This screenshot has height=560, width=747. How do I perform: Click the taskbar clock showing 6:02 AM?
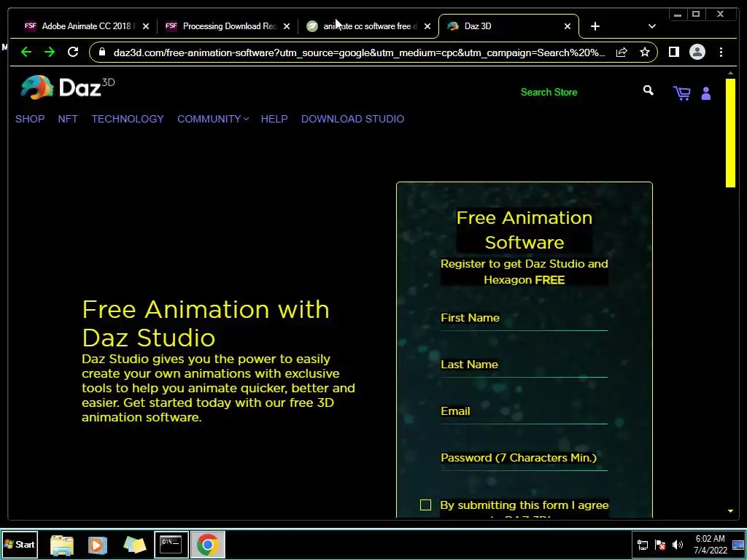(x=710, y=545)
